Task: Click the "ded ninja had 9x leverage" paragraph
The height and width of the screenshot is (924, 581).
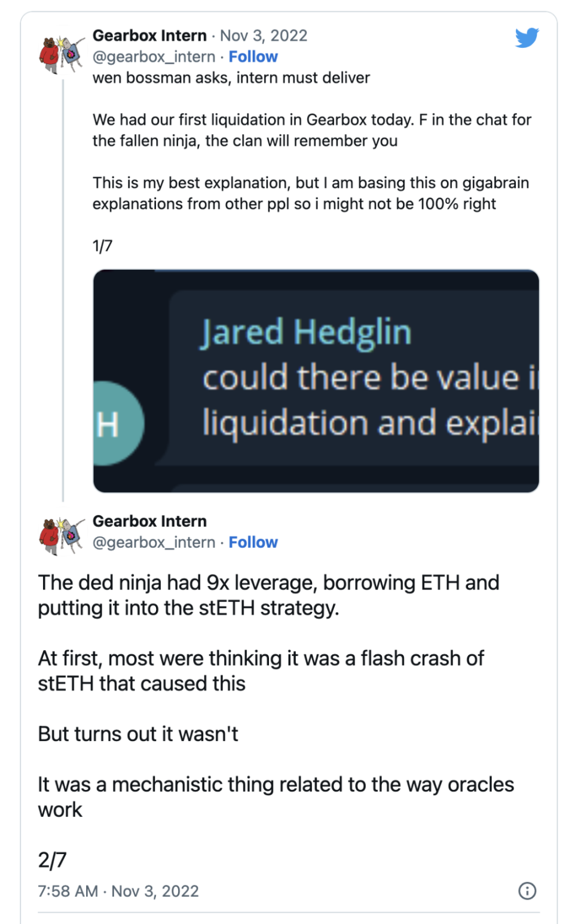Action: click(x=268, y=595)
